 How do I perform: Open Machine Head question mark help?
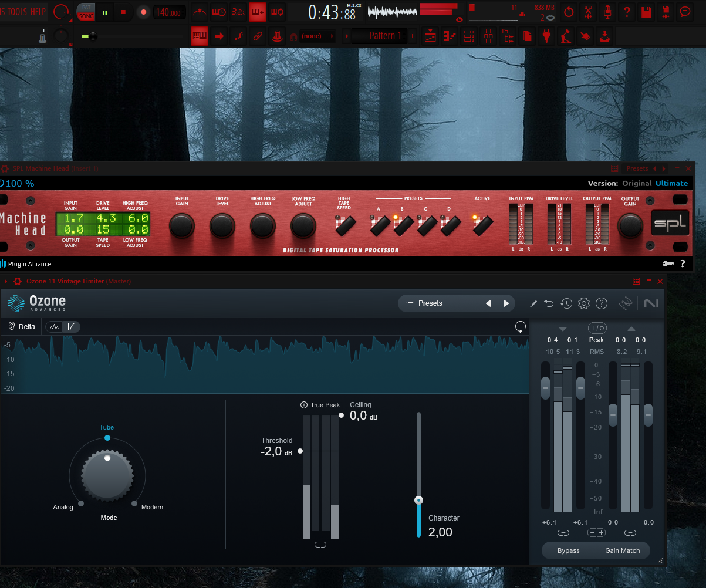coord(683,264)
